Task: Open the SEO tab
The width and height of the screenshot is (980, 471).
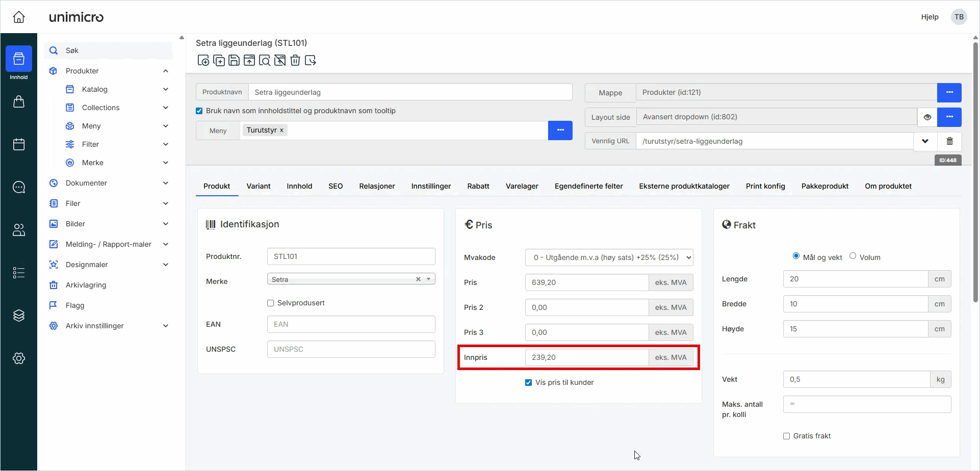Action: point(336,186)
